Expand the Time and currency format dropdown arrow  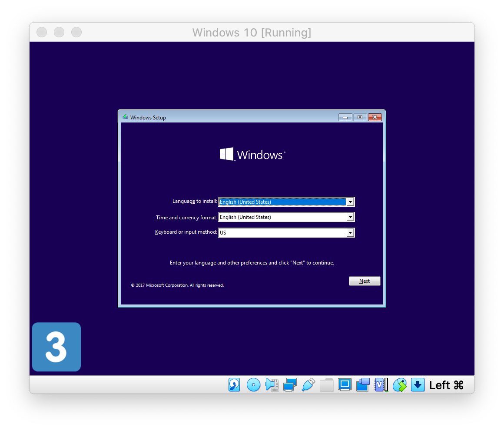(350, 217)
